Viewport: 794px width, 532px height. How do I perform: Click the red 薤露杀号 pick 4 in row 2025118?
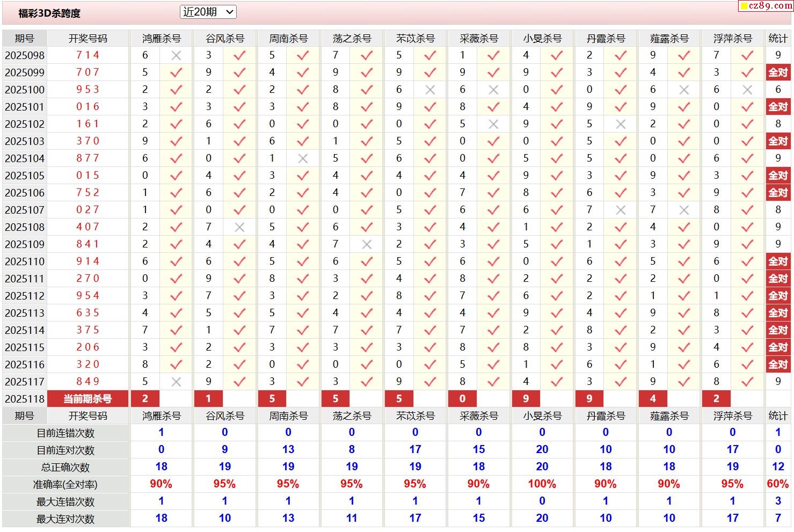[653, 399]
